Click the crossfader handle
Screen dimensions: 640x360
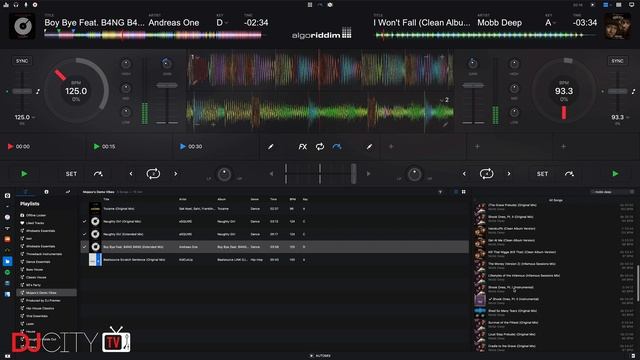[x=354, y=174]
